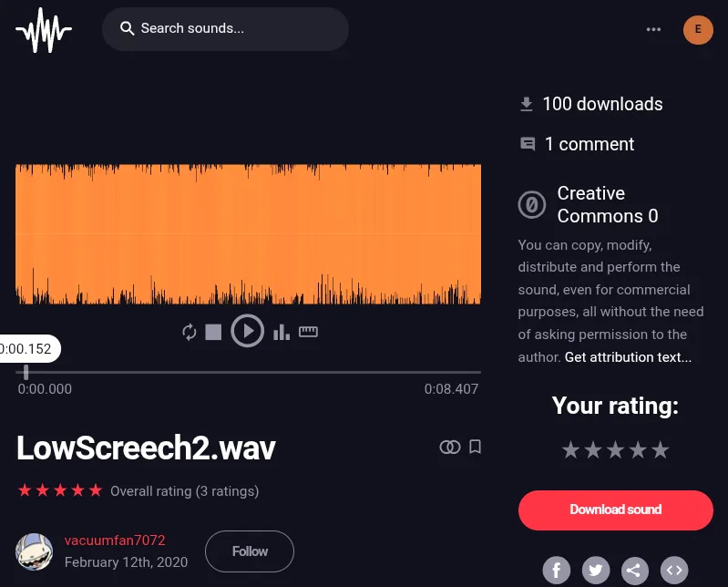728x587 pixels.
Task: Follow user vacuumfan7072
Action: pyautogui.click(x=250, y=551)
